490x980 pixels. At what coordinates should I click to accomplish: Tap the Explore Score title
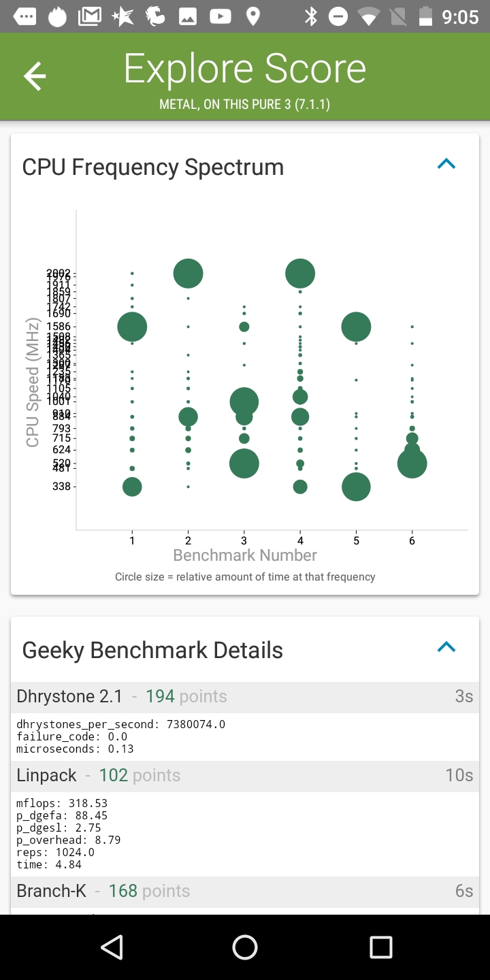click(245, 69)
